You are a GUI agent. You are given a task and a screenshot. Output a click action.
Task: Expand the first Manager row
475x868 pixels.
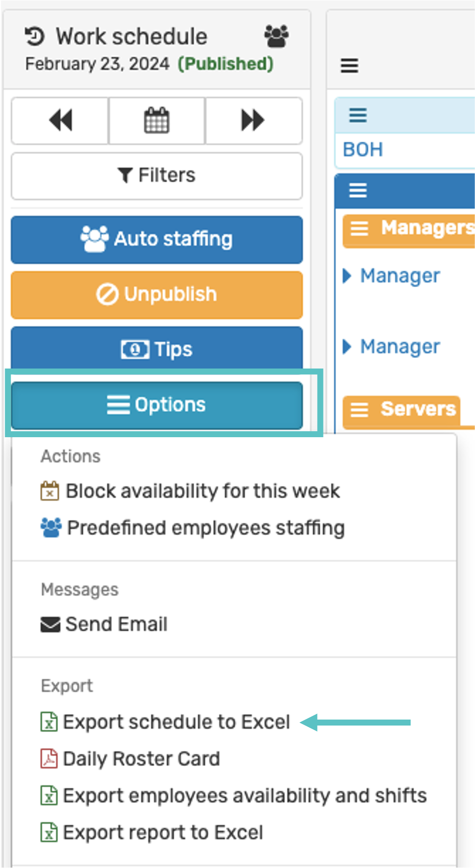point(347,276)
